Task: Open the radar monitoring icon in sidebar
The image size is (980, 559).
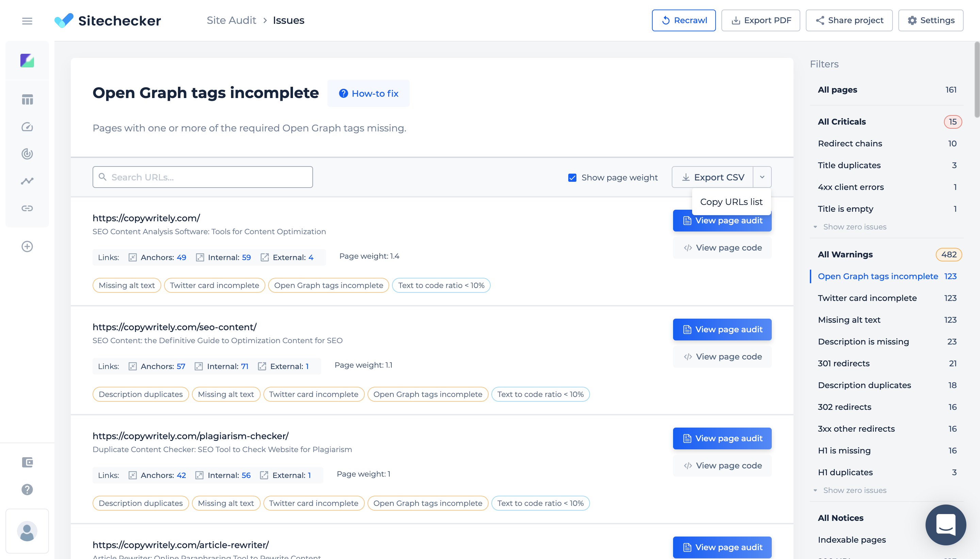Action: click(27, 154)
